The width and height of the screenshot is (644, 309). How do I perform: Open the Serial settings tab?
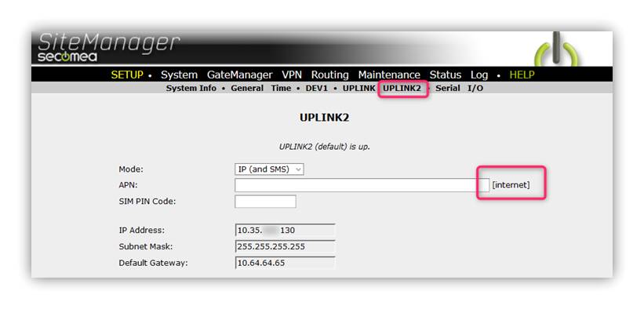(448, 88)
